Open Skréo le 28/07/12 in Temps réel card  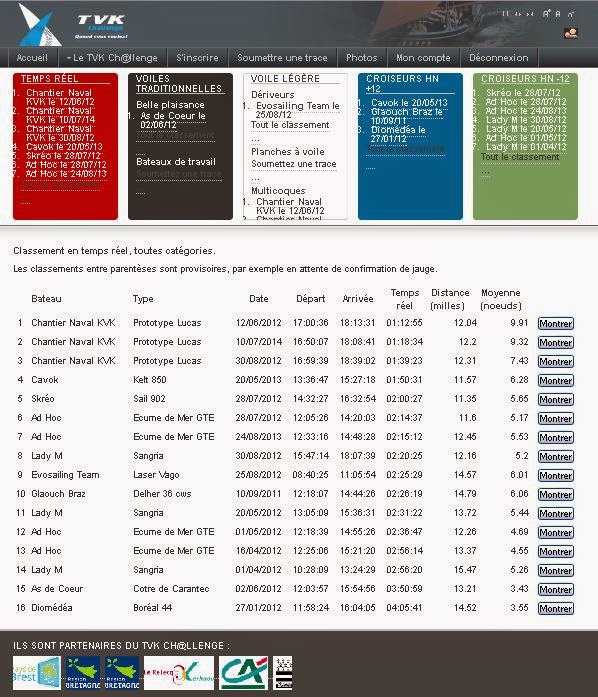[x=64, y=156]
